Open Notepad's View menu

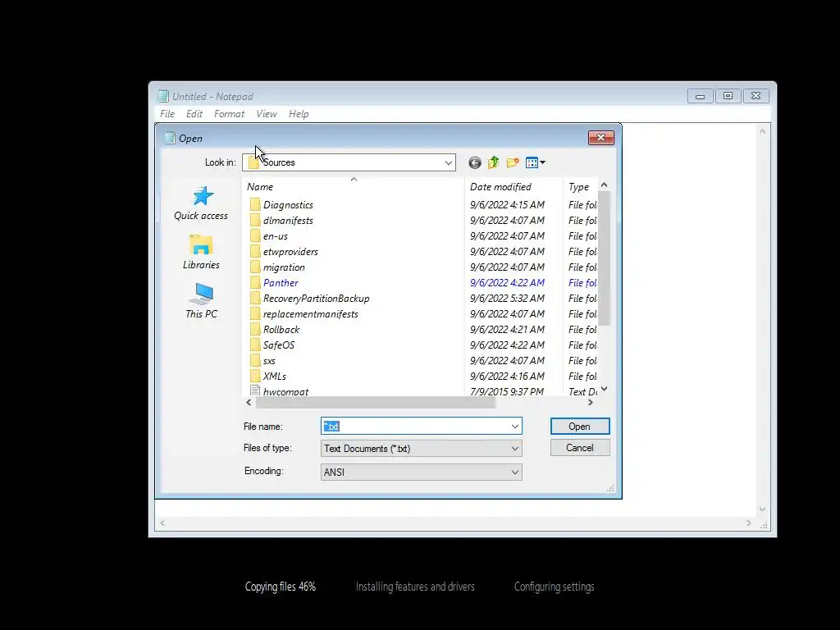click(x=267, y=113)
